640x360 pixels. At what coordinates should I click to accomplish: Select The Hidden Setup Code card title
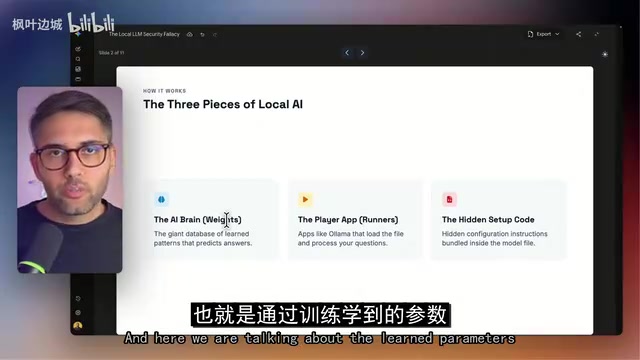coord(488,220)
